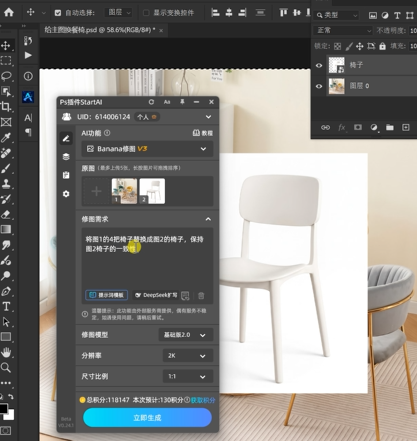Open the 正常 blend mode dropdown

[343, 30]
